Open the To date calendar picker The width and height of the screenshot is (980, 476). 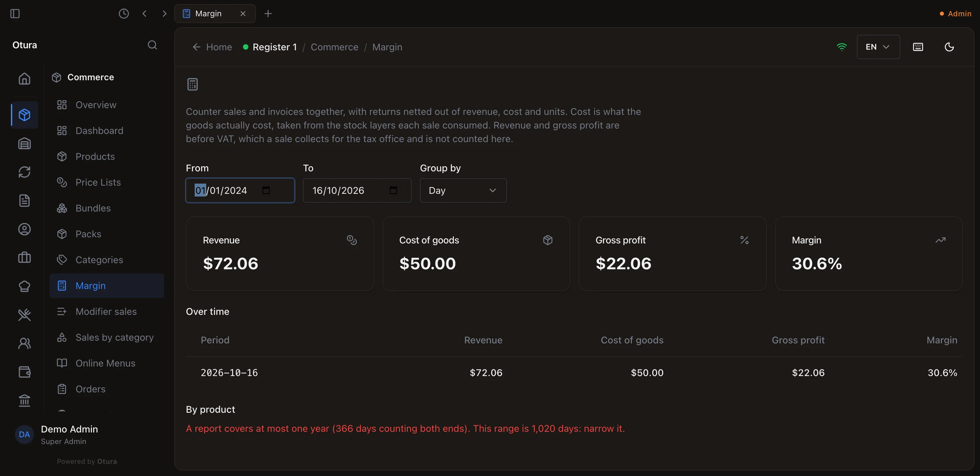click(393, 190)
